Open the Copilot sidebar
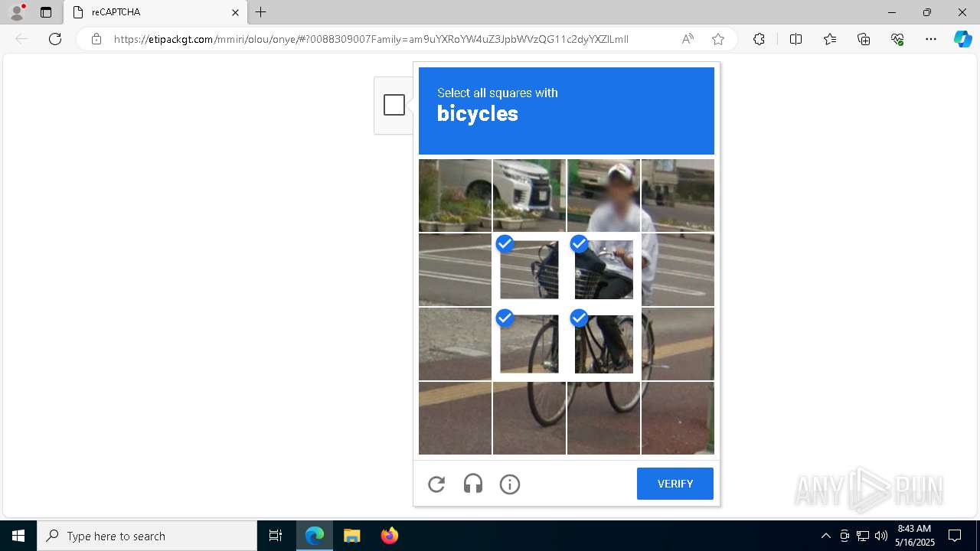The height and width of the screenshot is (551, 980). (x=962, y=39)
